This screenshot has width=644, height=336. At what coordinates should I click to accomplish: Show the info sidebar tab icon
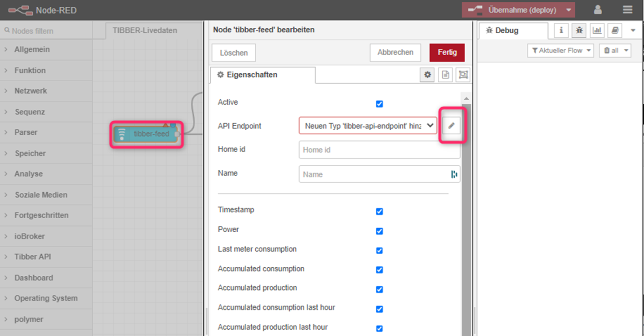tap(561, 31)
